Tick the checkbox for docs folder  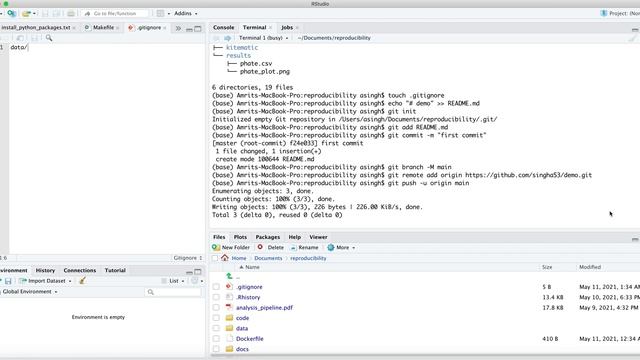tap(216, 349)
